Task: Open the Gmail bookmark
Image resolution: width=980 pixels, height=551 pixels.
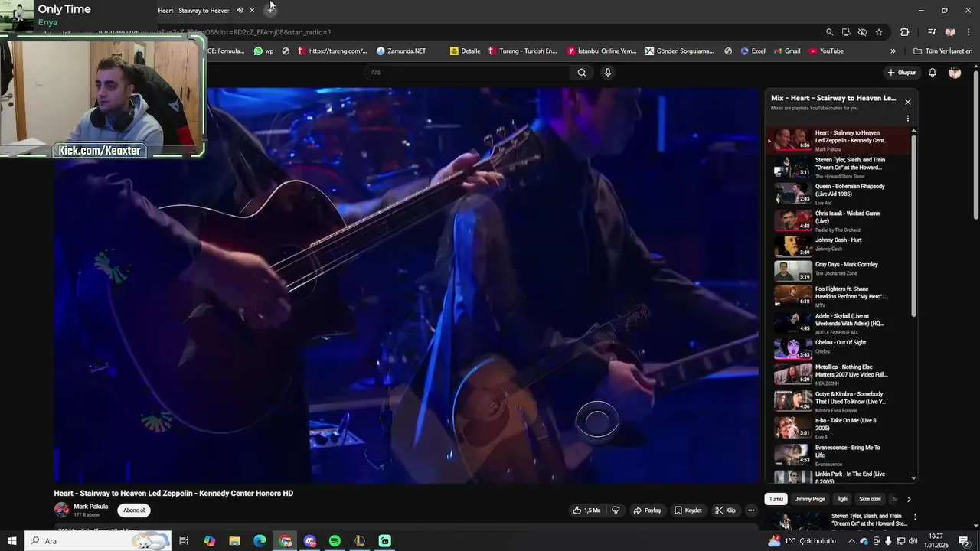Action: 787,51
